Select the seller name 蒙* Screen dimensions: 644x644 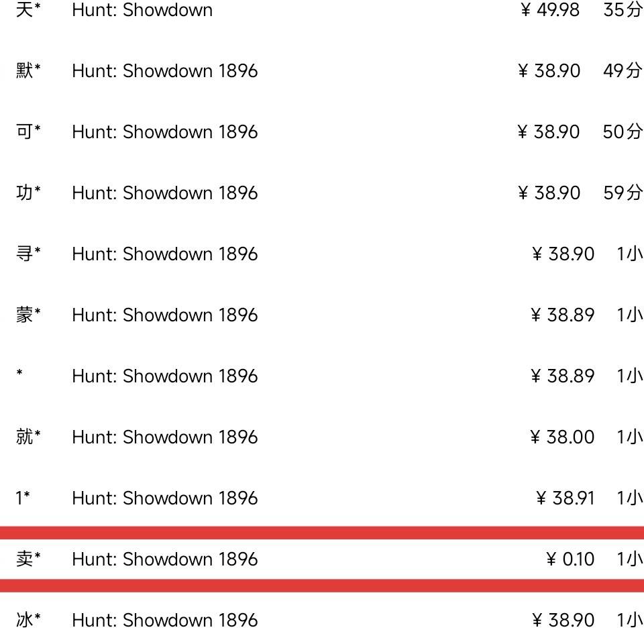tap(28, 315)
